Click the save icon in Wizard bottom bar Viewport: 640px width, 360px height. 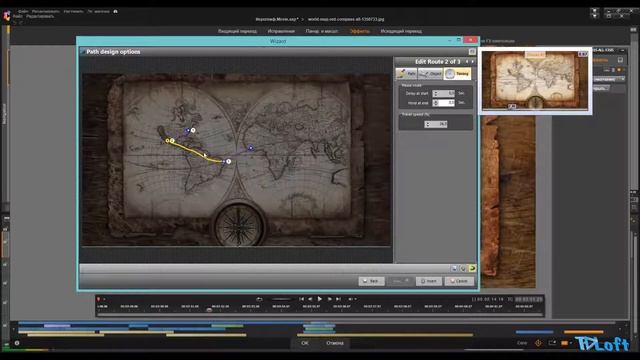pyautogui.click(x=454, y=268)
